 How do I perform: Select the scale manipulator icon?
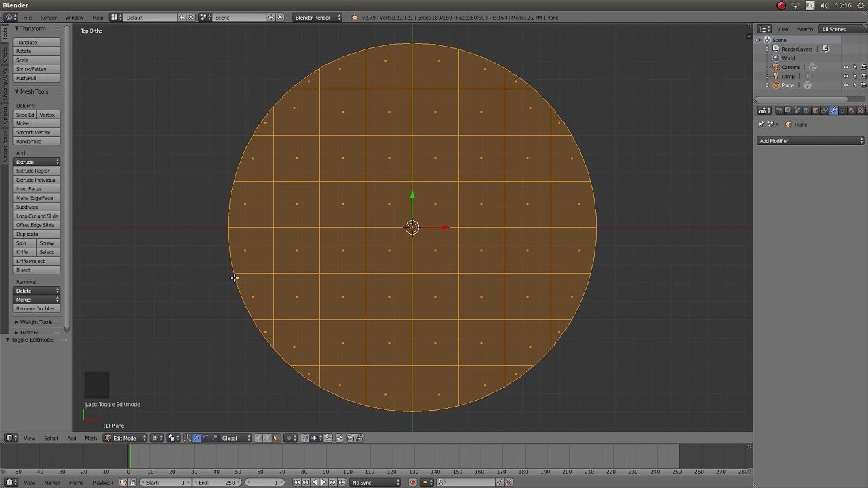pos(214,438)
